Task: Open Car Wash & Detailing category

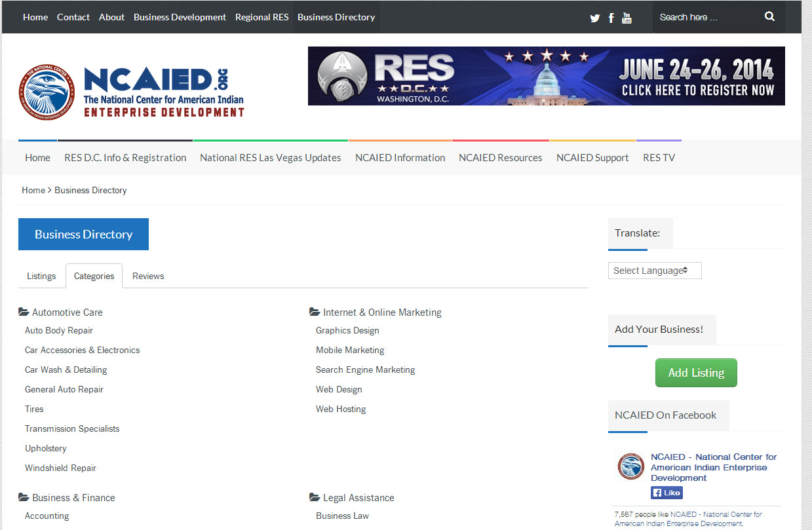Action: click(x=66, y=370)
